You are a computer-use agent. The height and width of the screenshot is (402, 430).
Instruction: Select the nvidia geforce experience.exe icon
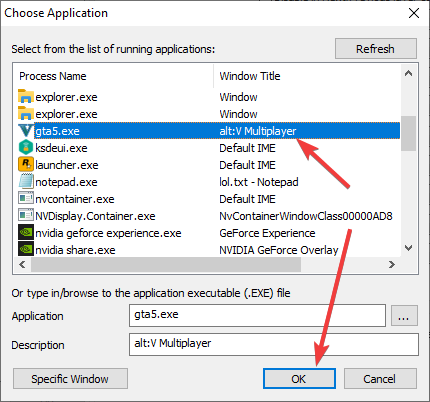(26, 233)
